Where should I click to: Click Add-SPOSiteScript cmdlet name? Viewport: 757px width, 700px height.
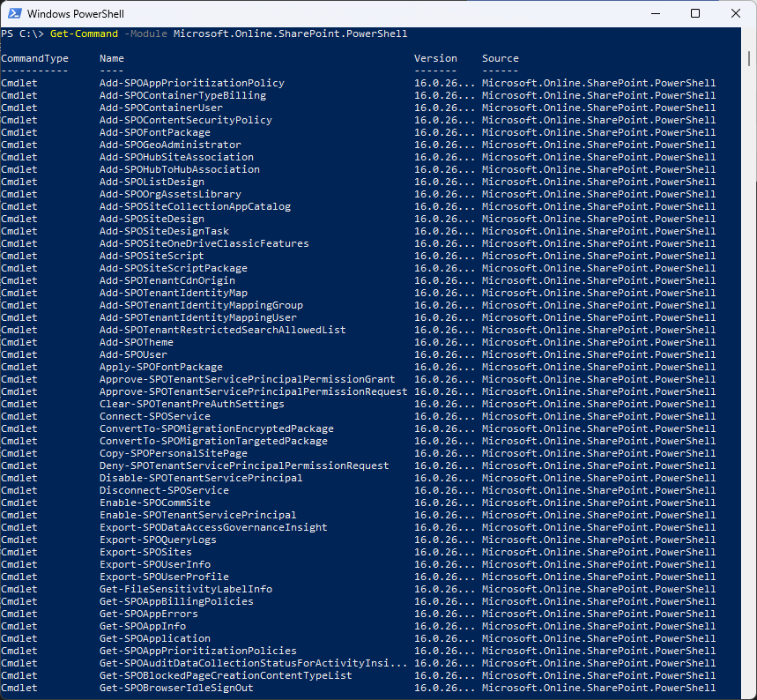point(152,256)
